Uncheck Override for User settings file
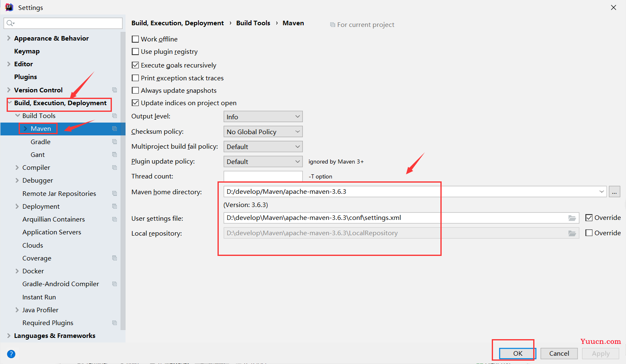The height and width of the screenshot is (364, 626). (x=589, y=218)
